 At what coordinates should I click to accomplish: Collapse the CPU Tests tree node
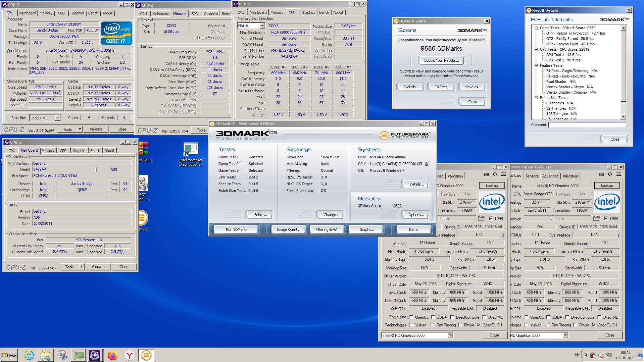click(x=536, y=49)
